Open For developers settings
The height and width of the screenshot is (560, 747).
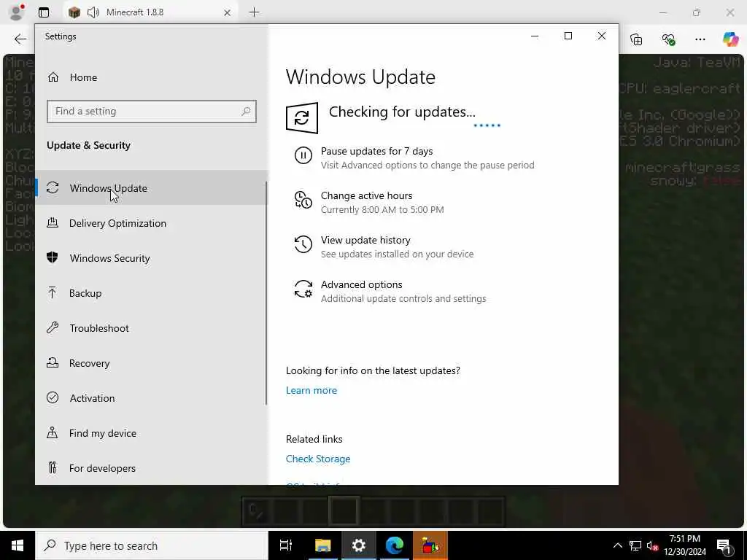click(x=152, y=468)
